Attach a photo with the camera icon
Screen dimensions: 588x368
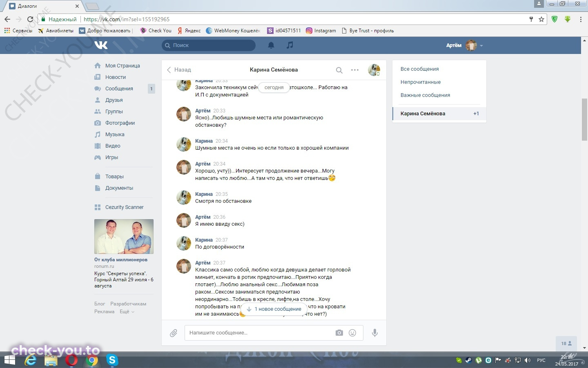[339, 333]
